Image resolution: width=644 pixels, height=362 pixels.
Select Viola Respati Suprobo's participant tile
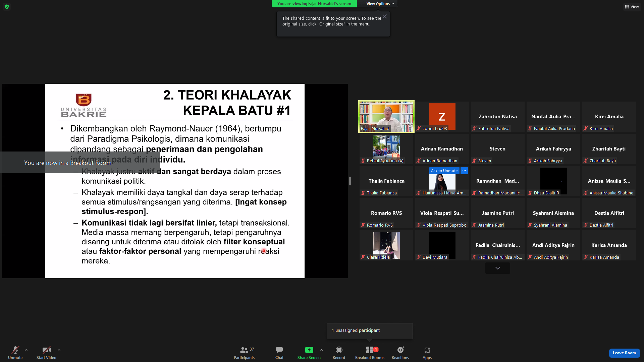442,213
